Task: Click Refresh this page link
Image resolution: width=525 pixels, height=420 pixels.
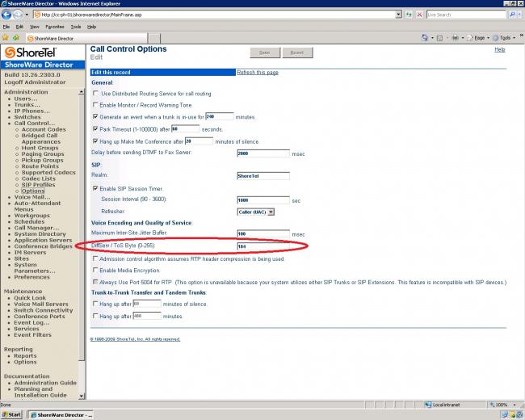Action: coord(258,73)
